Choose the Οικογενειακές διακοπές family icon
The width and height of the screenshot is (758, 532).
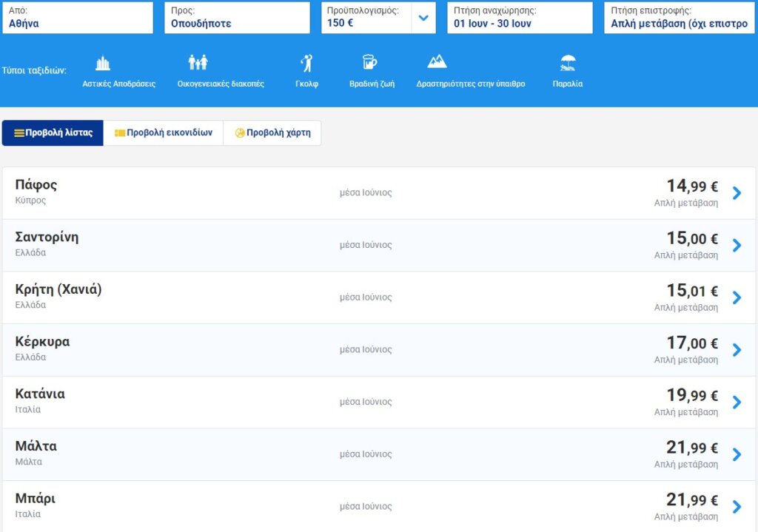(198, 63)
